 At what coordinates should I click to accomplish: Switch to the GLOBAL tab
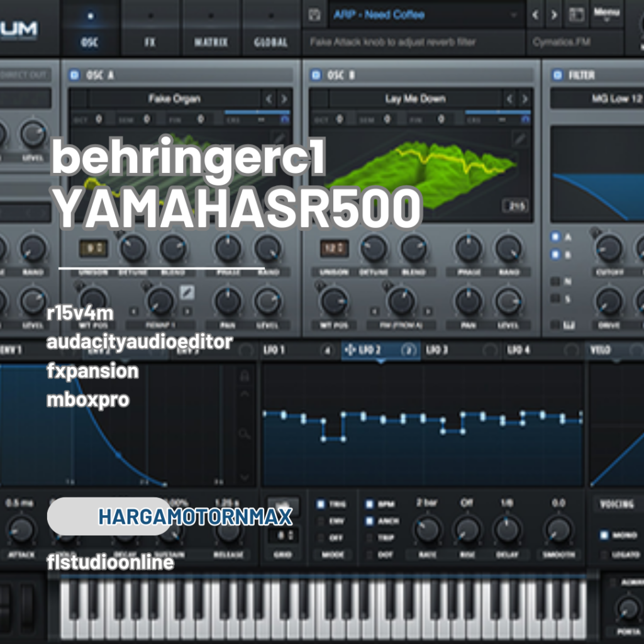[x=271, y=28]
